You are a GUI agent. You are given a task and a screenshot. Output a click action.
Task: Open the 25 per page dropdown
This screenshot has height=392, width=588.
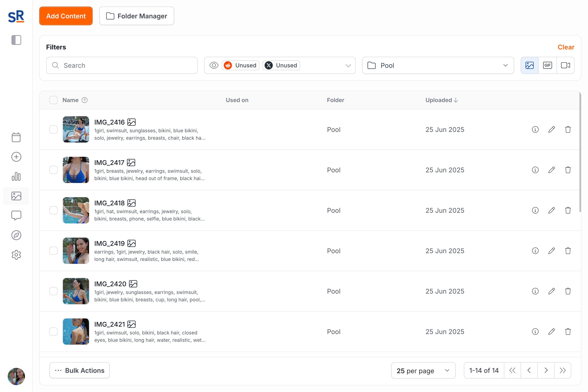[423, 371]
